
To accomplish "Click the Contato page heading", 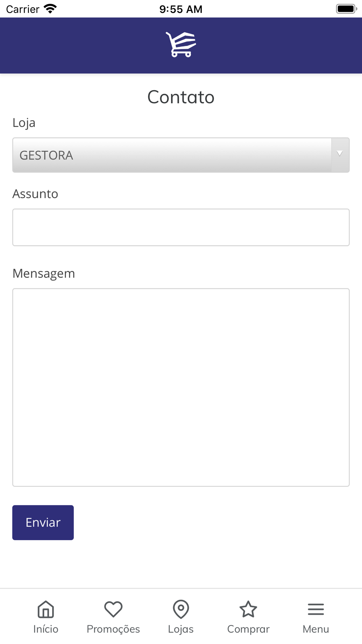I will (x=181, y=97).
